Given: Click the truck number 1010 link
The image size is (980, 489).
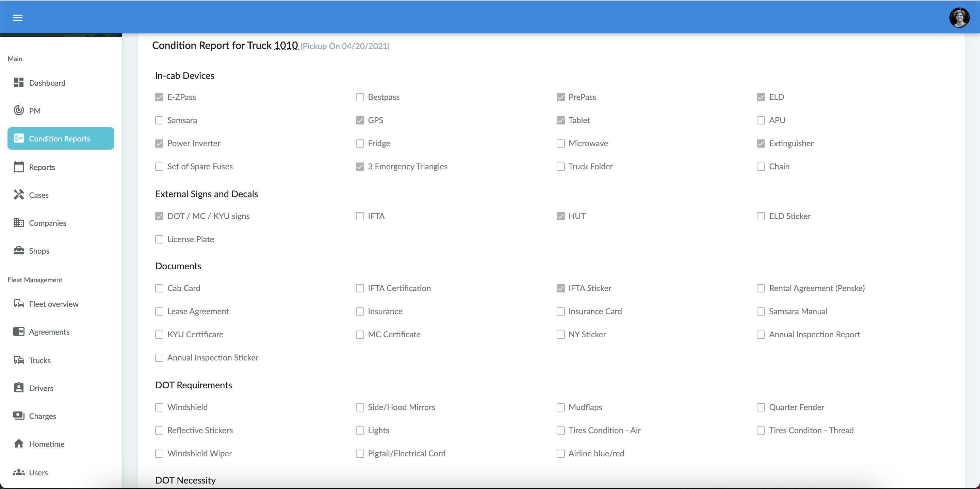Looking at the screenshot, I should click(x=286, y=45).
